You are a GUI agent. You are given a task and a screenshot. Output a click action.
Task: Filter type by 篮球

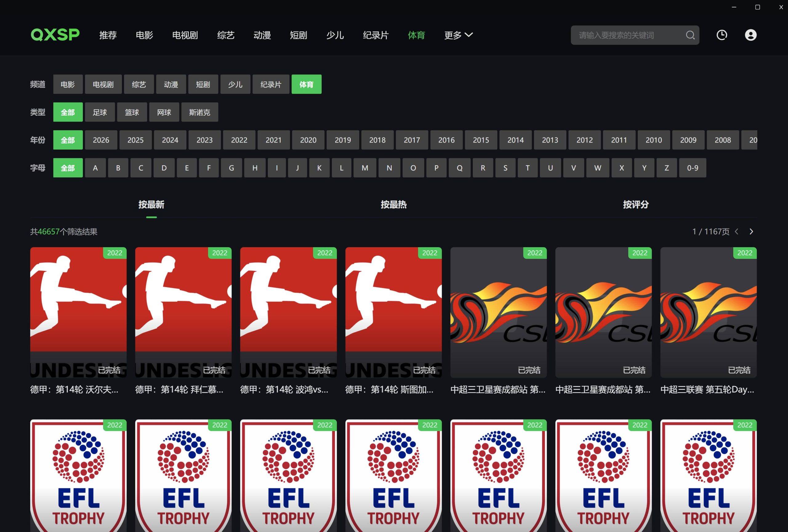coord(132,112)
